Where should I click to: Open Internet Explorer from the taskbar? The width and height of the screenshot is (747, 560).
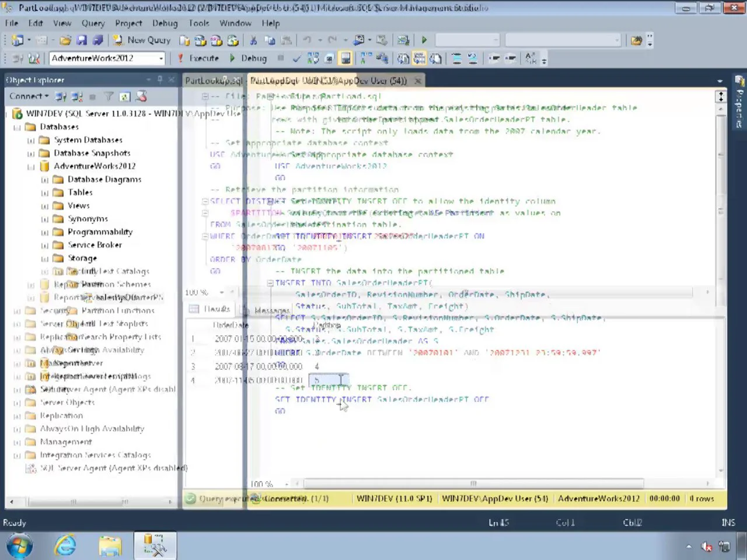click(65, 546)
